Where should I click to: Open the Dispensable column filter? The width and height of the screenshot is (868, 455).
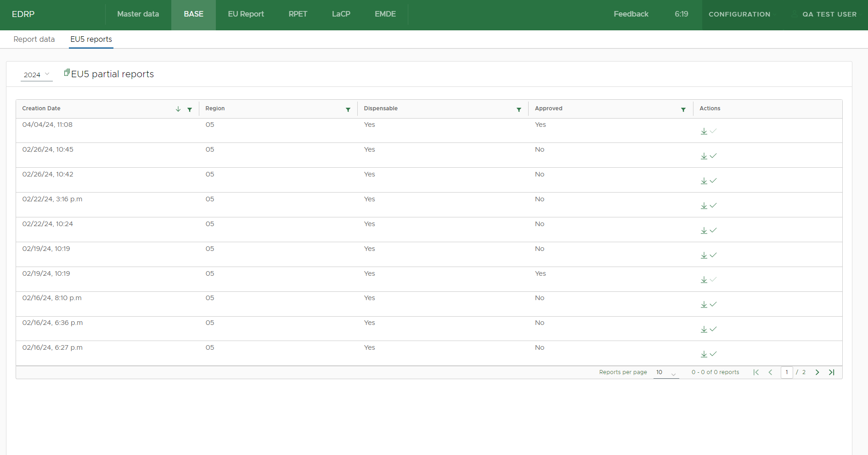tap(519, 109)
